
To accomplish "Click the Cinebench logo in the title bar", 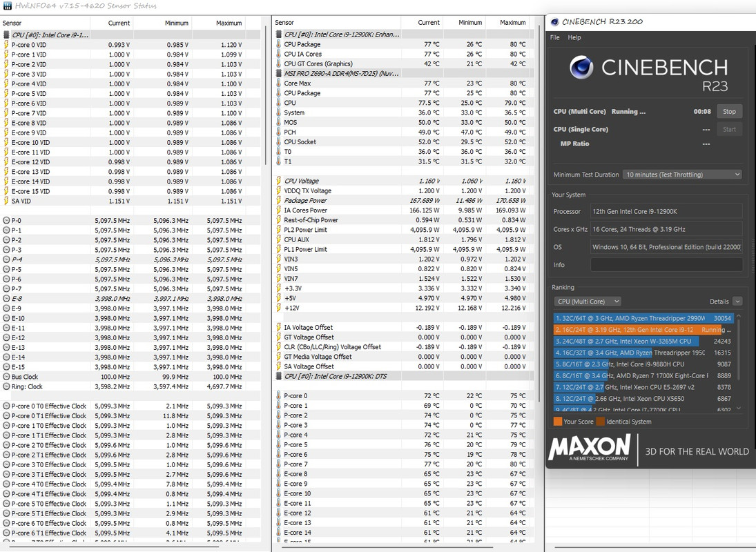I will (x=555, y=21).
